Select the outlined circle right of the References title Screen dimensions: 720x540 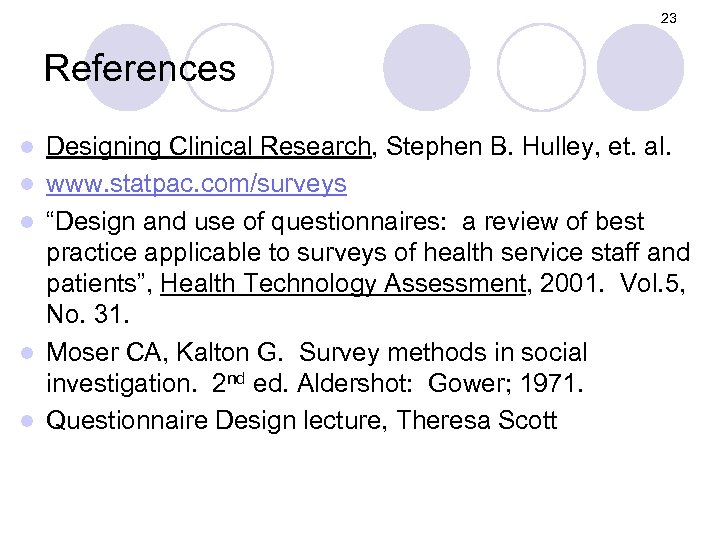[230, 66]
